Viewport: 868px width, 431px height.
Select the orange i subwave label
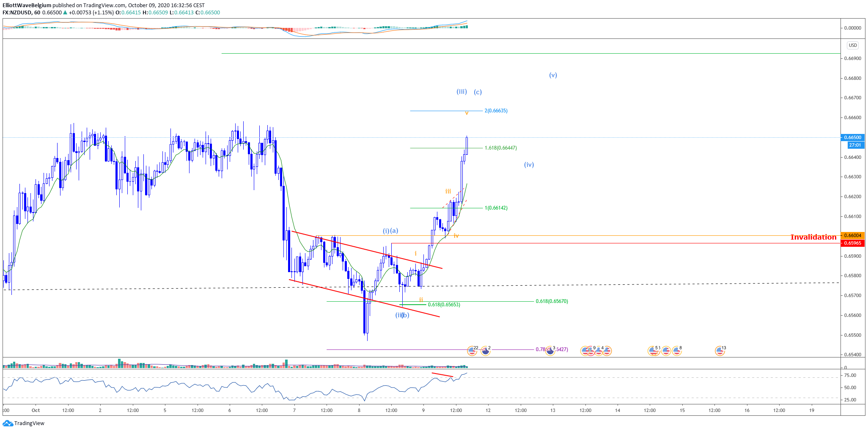pyautogui.click(x=415, y=254)
